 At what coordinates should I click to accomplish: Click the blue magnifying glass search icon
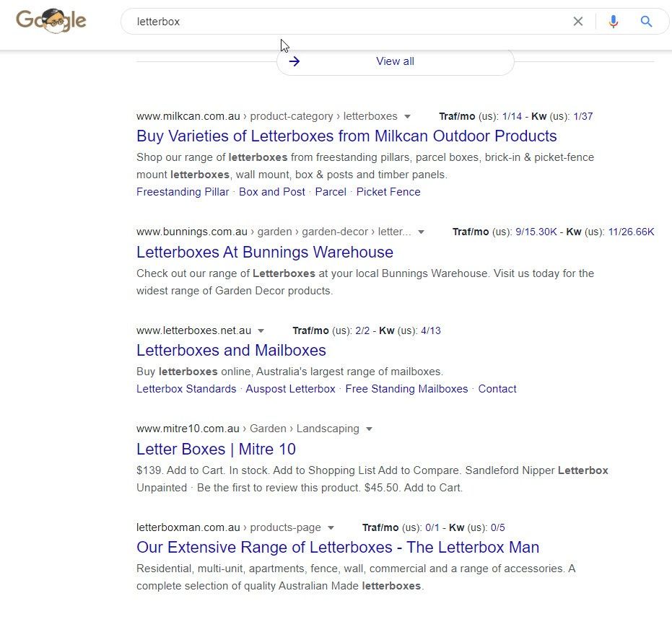[x=646, y=22]
